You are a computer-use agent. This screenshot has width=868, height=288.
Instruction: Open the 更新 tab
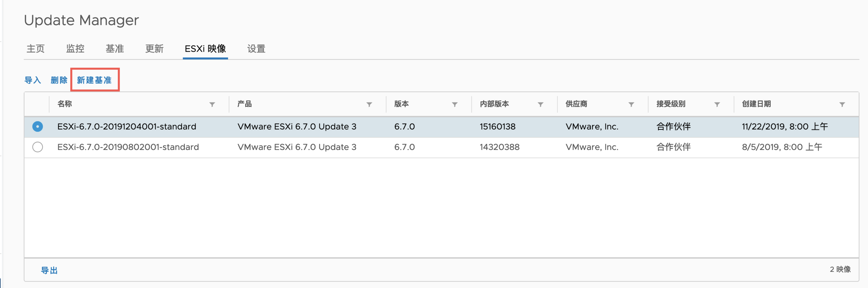click(x=154, y=49)
